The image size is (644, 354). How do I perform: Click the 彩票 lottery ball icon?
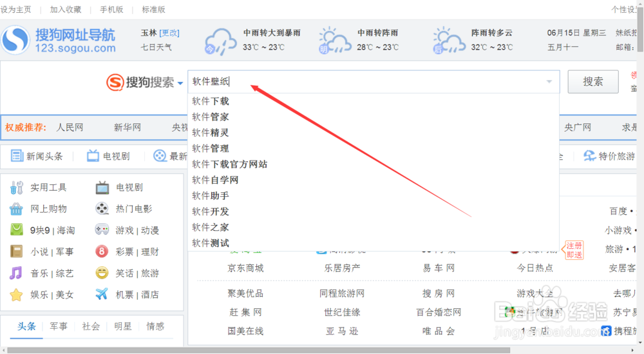(102, 251)
